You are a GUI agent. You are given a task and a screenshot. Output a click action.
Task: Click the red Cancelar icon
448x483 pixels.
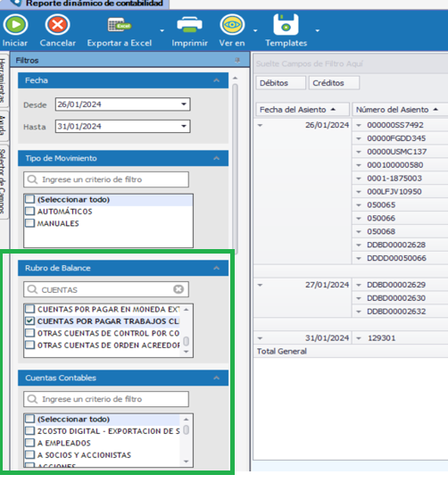pyautogui.click(x=58, y=25)
